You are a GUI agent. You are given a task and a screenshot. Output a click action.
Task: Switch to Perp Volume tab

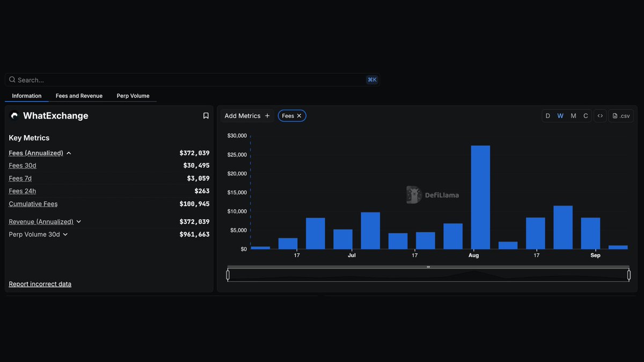point(133,96)
